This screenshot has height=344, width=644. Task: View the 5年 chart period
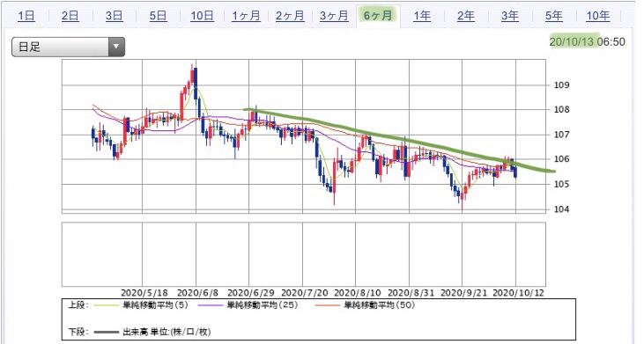[553, 16]
